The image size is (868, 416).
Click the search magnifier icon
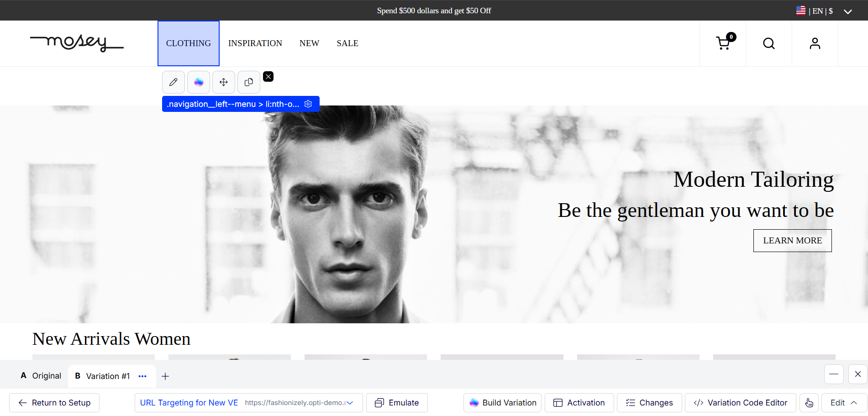coord(769,43)
